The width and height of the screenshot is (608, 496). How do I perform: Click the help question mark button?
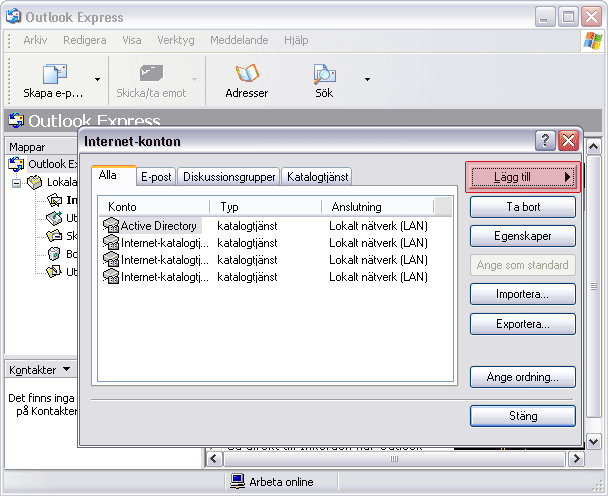click(545, 141)
